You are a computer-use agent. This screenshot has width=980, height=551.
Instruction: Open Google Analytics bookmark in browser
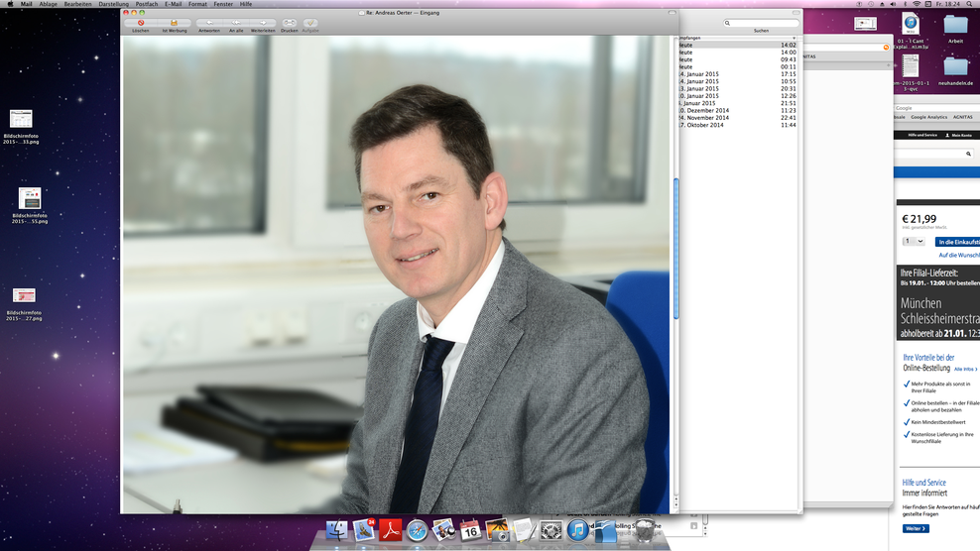tap(928, 117)
